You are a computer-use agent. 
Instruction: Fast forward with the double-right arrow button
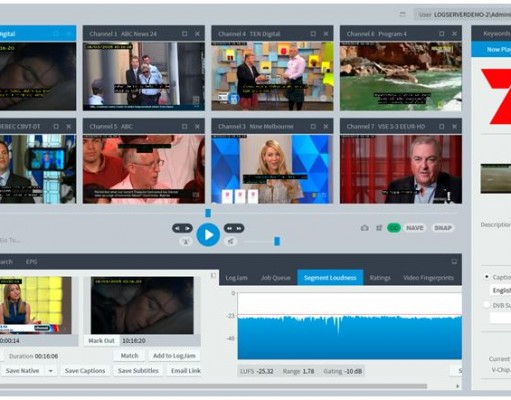click(x=239, y=228)
